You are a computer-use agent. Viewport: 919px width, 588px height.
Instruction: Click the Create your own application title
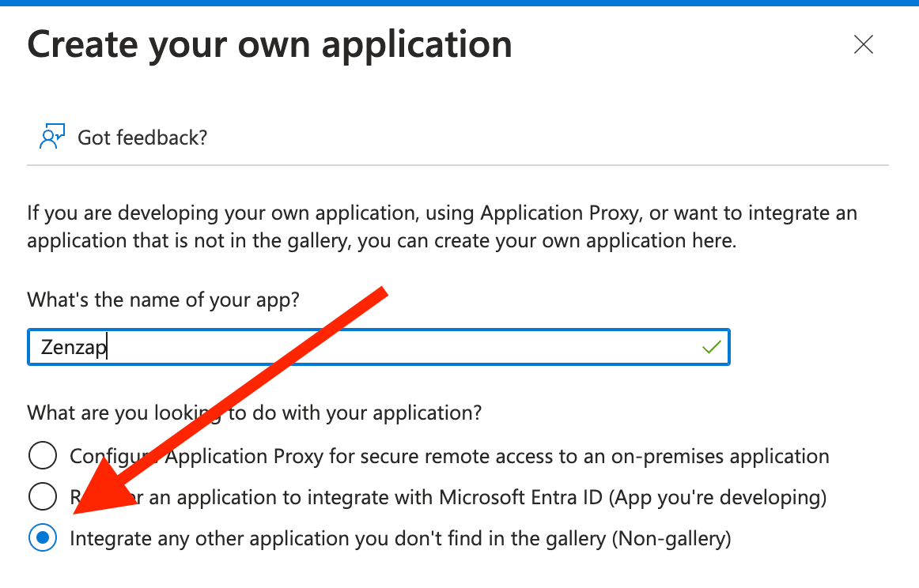[x=269, y=44]
